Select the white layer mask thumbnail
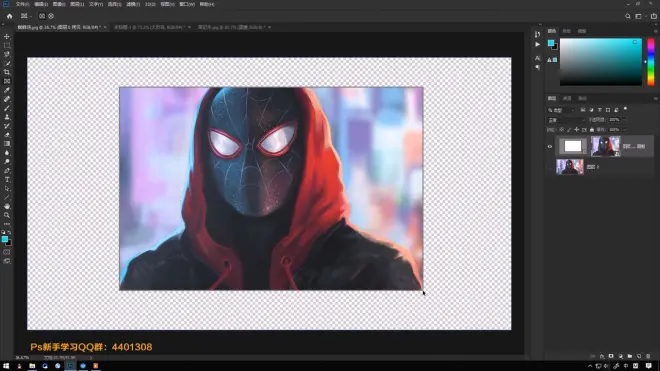Viewport: 660px width, 371px height. tap(572, 146)
